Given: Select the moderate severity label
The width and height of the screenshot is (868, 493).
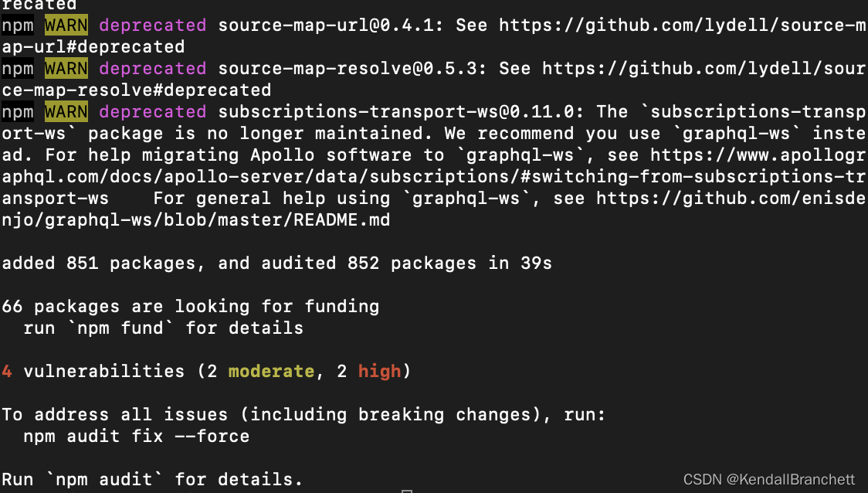Looking at the screenshot, I should tap(270, 371).
